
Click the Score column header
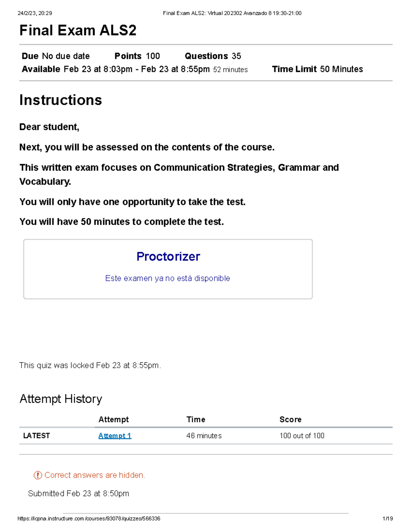point(290,419)
